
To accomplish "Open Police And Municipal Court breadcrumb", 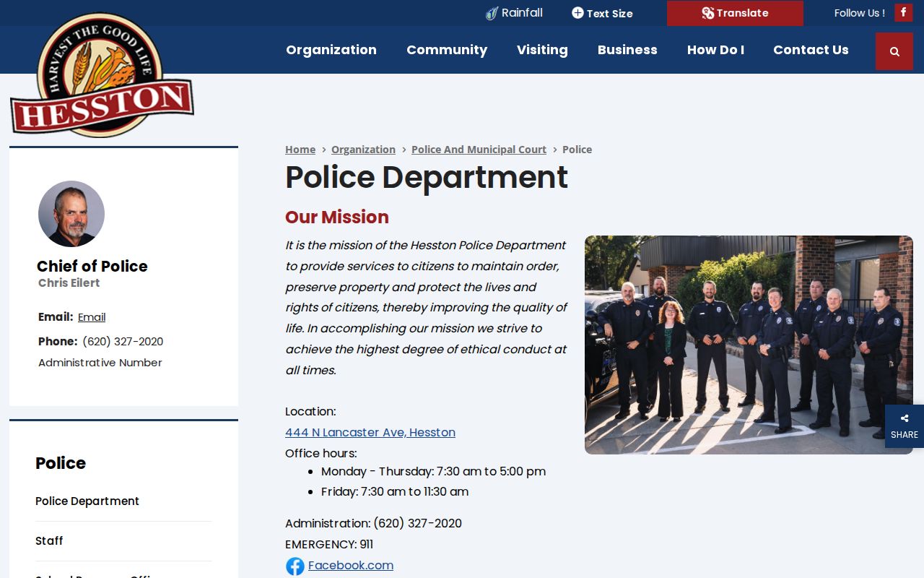I will click(479, 150).
